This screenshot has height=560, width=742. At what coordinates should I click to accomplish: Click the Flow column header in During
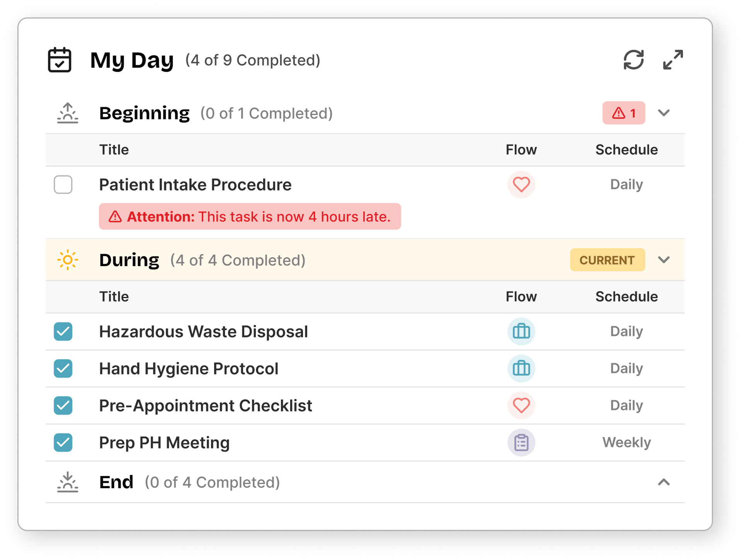tap(521, 297)
